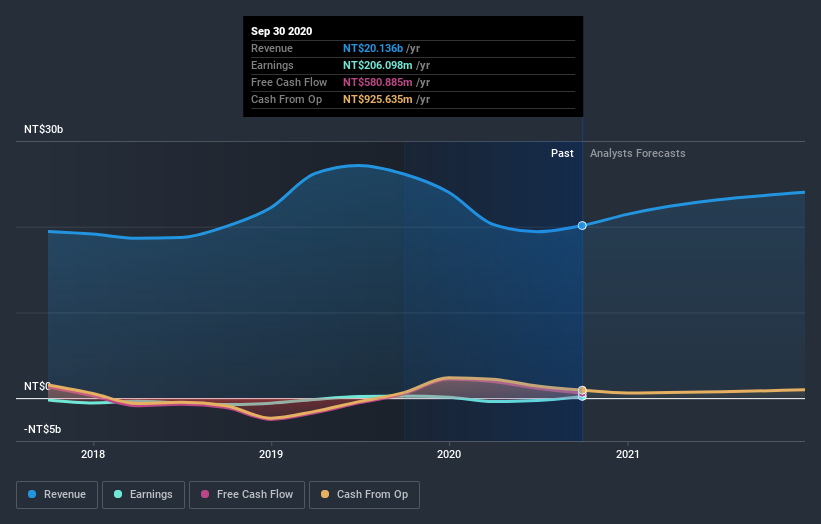This screenshot has width=821, height=524.
Task: Click the Cash From Op label in tooltip
Action: coord(286,99)
